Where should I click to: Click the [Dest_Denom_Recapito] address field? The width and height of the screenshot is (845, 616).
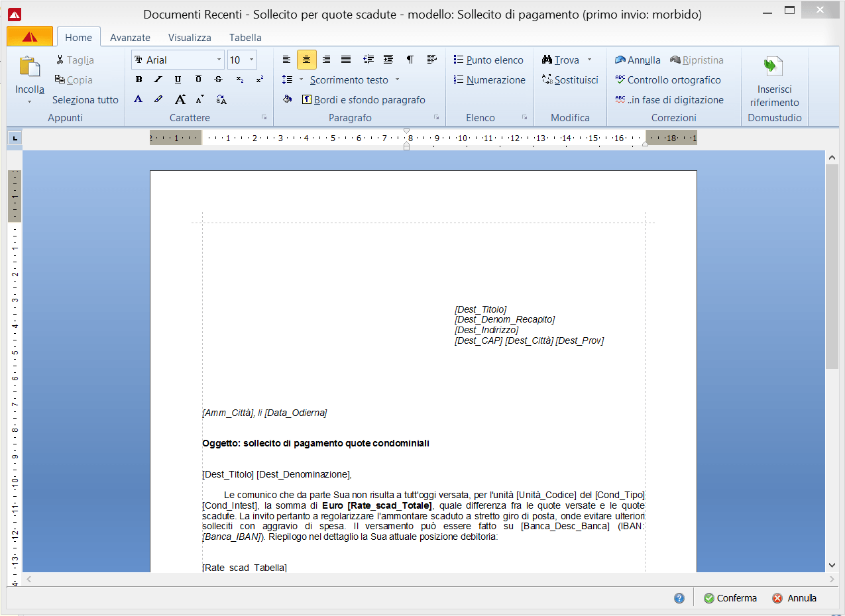pos(504,320)
